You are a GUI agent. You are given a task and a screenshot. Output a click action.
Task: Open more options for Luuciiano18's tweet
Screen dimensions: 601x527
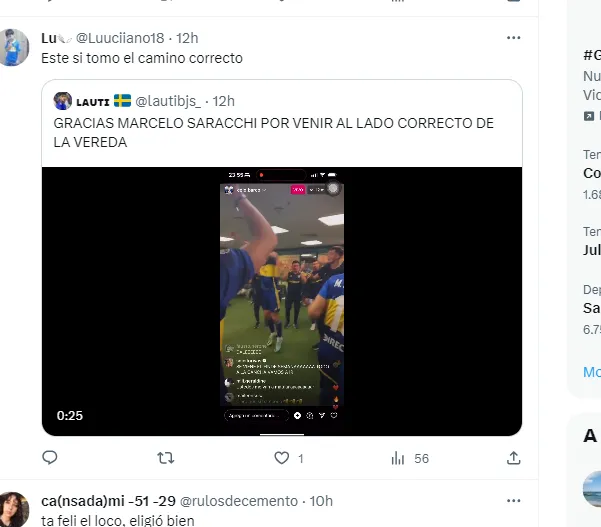514,38
